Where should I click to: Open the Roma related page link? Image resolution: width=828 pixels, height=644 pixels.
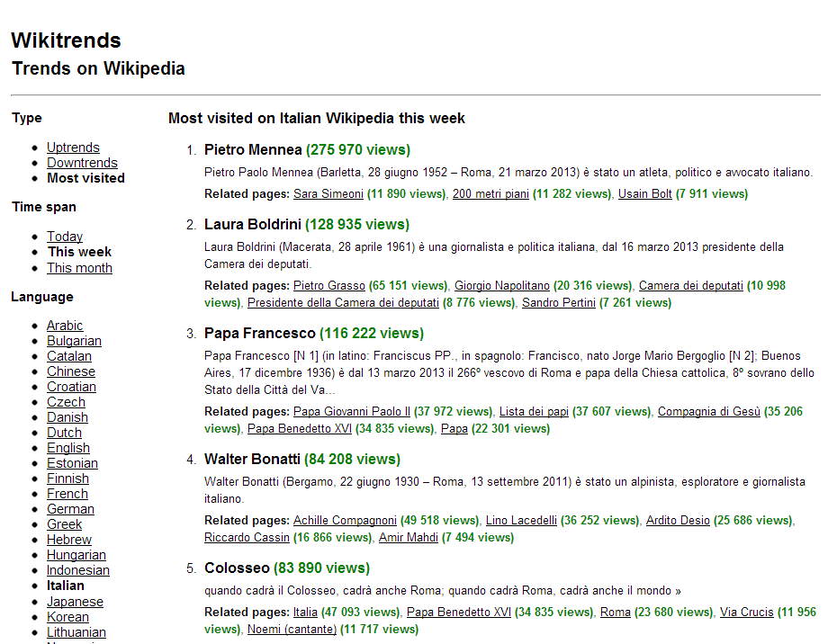coord(616,612)
